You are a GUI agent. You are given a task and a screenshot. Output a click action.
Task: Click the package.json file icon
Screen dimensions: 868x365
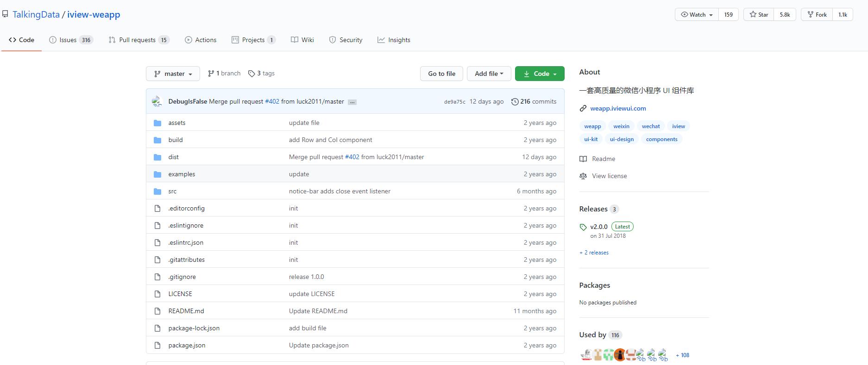tap(157, 345)
